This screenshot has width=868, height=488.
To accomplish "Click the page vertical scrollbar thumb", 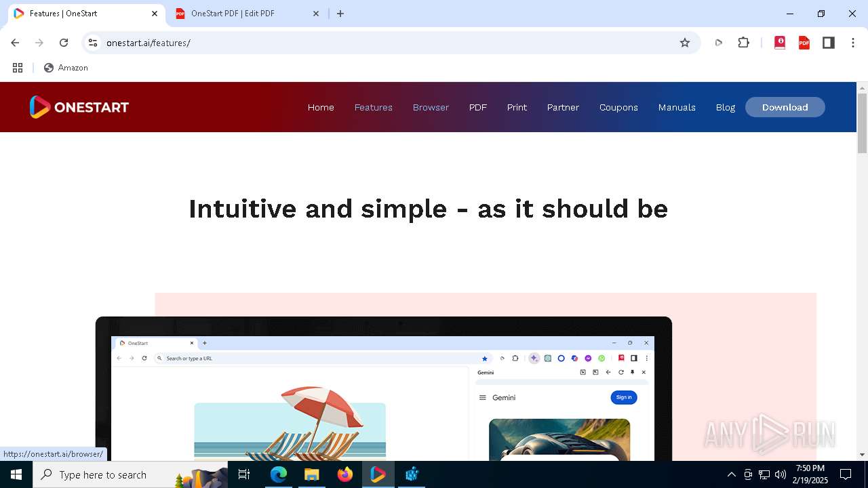I will (863, 123).
